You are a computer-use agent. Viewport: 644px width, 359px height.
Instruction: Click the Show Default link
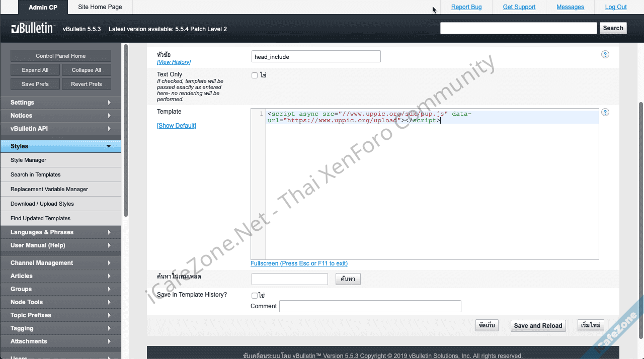pyautogui.click(x=177, y=126)
